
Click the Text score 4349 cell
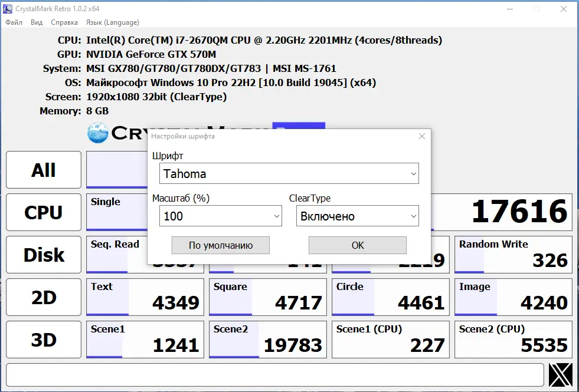pyautogui.click(x=145, y=297)
